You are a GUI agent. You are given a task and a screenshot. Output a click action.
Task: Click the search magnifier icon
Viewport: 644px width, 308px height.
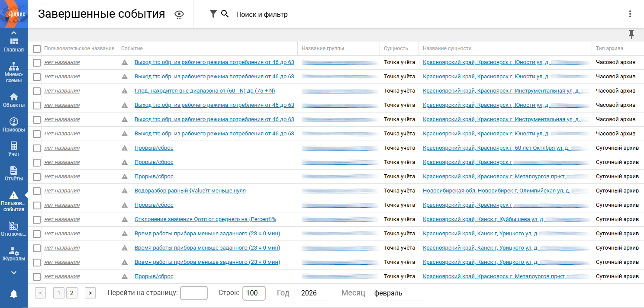click(x=225, y=14)
